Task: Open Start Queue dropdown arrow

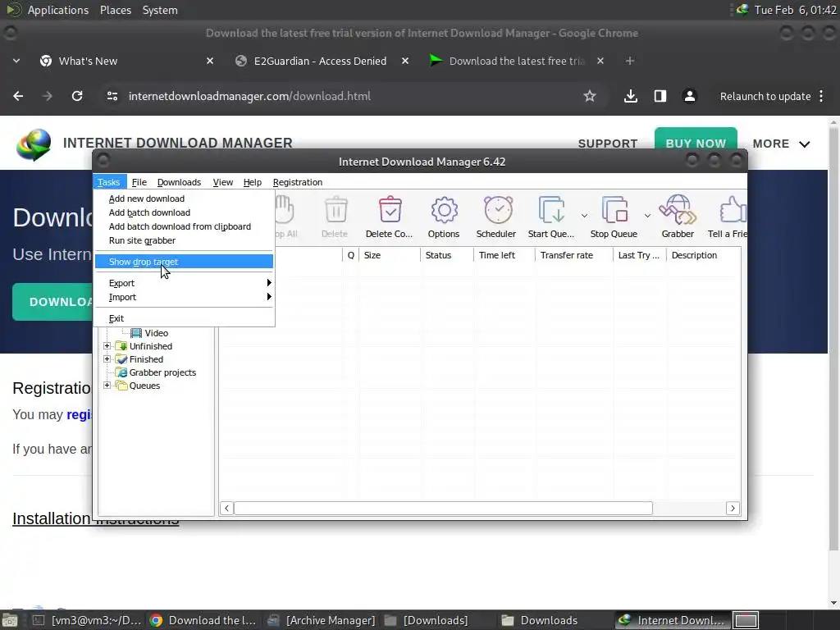Action: click(584, 216)
